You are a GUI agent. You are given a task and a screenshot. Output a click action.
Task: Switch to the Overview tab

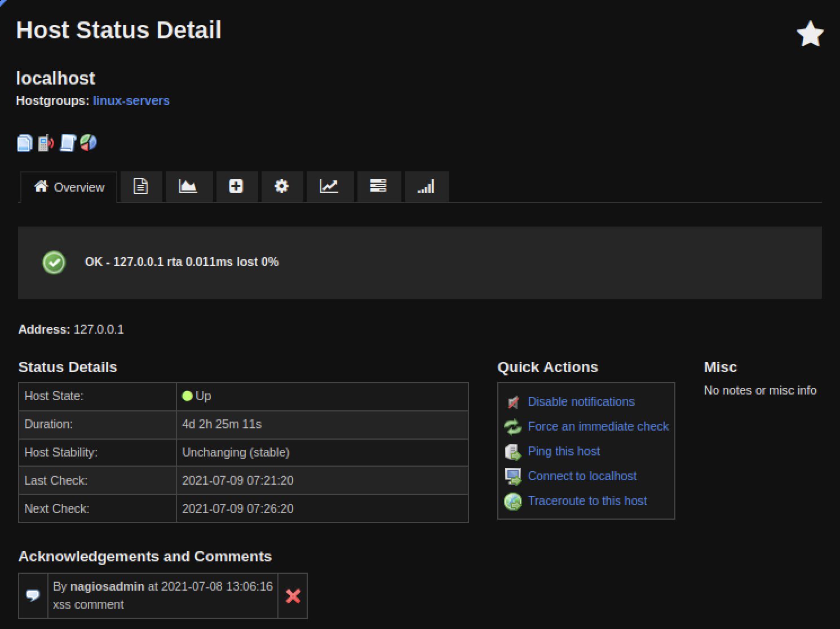click(68, 187)
